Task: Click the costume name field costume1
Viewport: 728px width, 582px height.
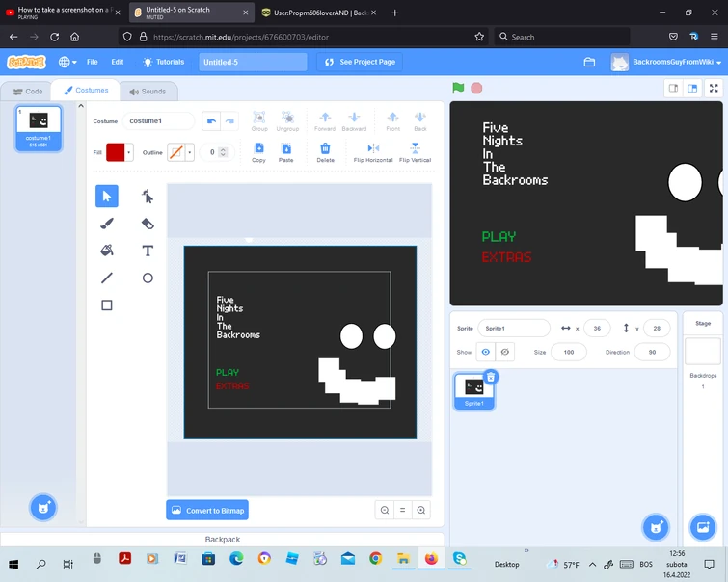Action: (x=158, y=121)
